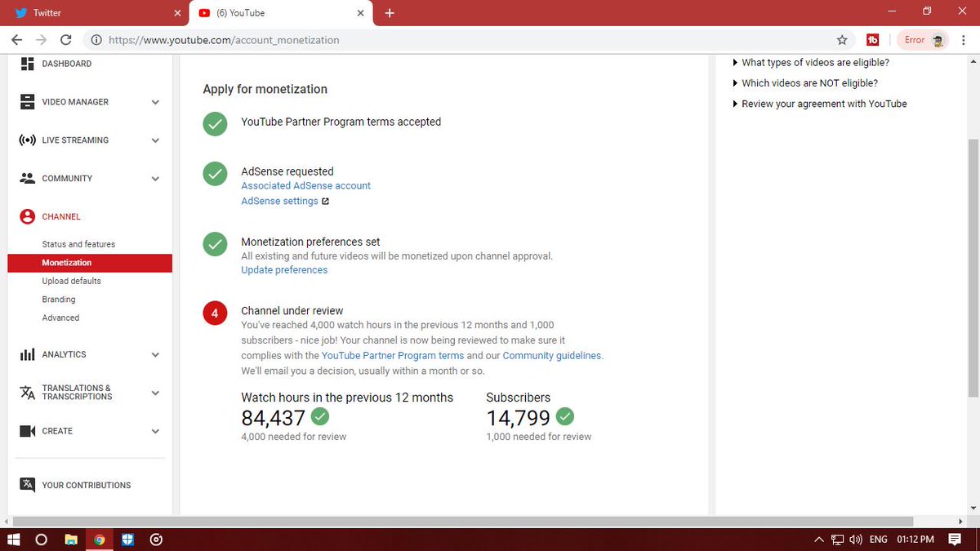Expand 'What types of videos are eligible?'
Screen dimensions: 980x551
[811, 62]
